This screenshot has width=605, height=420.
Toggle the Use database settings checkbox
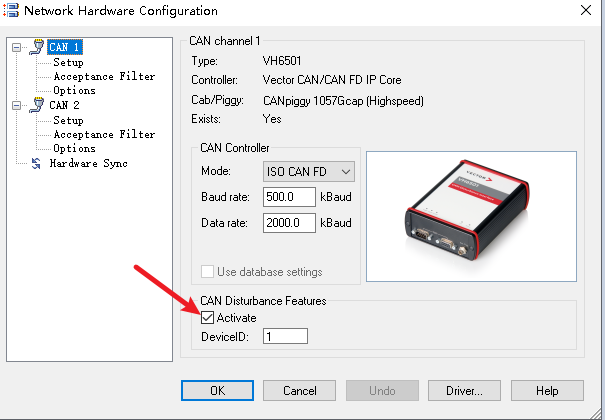207,272
